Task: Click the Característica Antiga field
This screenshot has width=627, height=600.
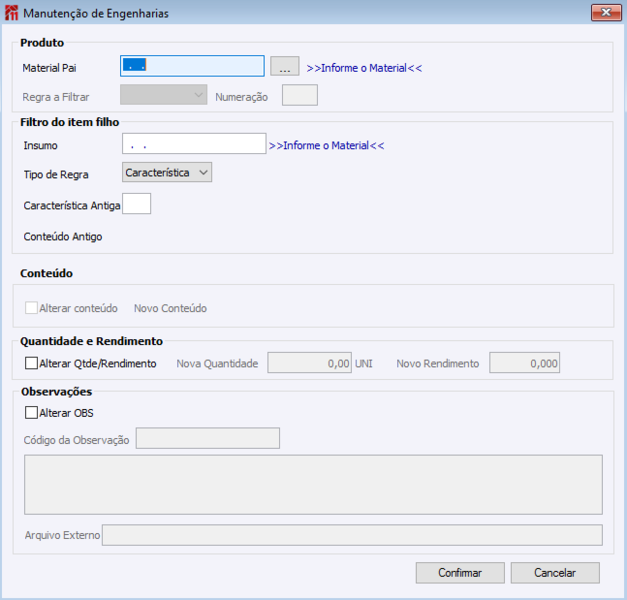Action: (136, 204)
